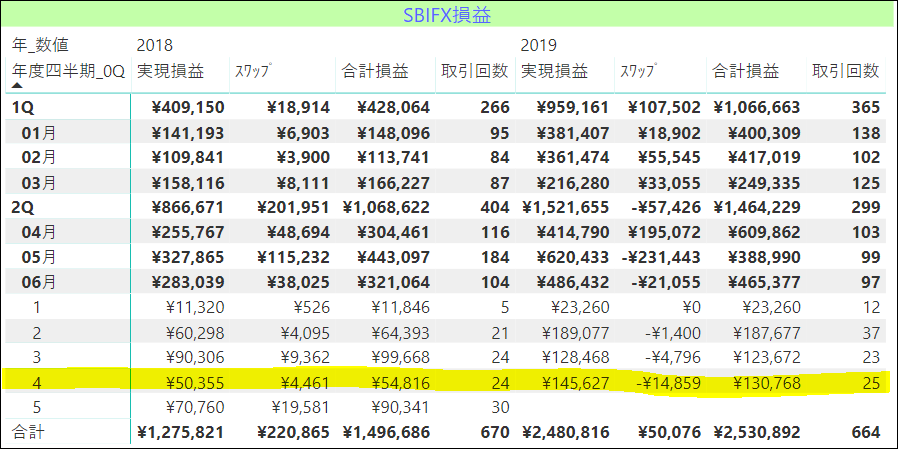Viewport: 898px width, 449px height.
Task: Click the week 2 cell ¥189,077
Action: point(576,333)
